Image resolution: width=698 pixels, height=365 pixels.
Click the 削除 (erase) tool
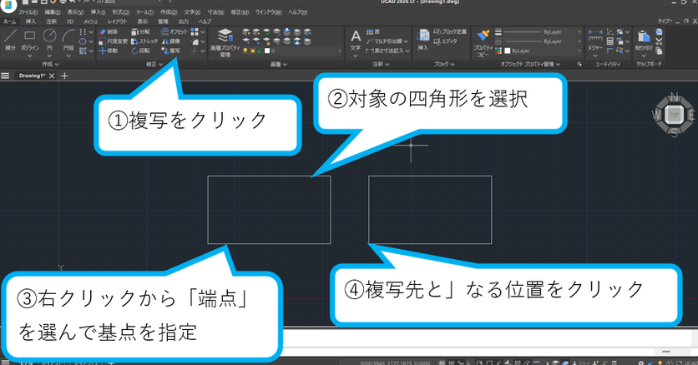pos(108,32)
